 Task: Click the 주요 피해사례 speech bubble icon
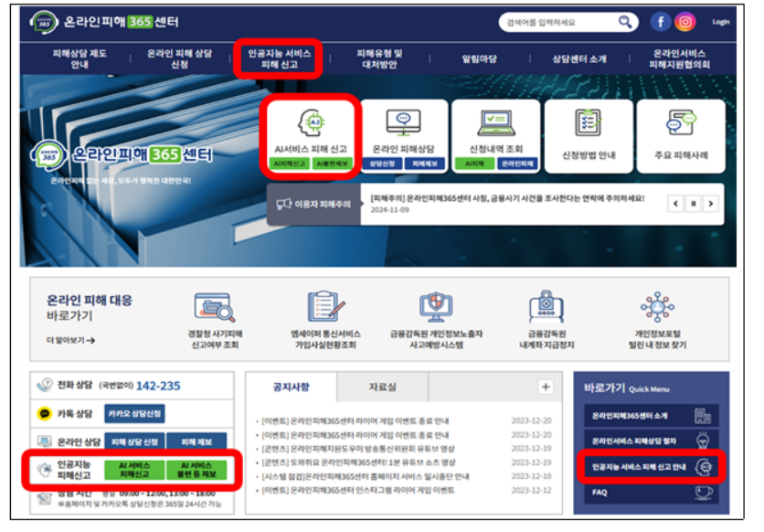[x=681, y=122]
